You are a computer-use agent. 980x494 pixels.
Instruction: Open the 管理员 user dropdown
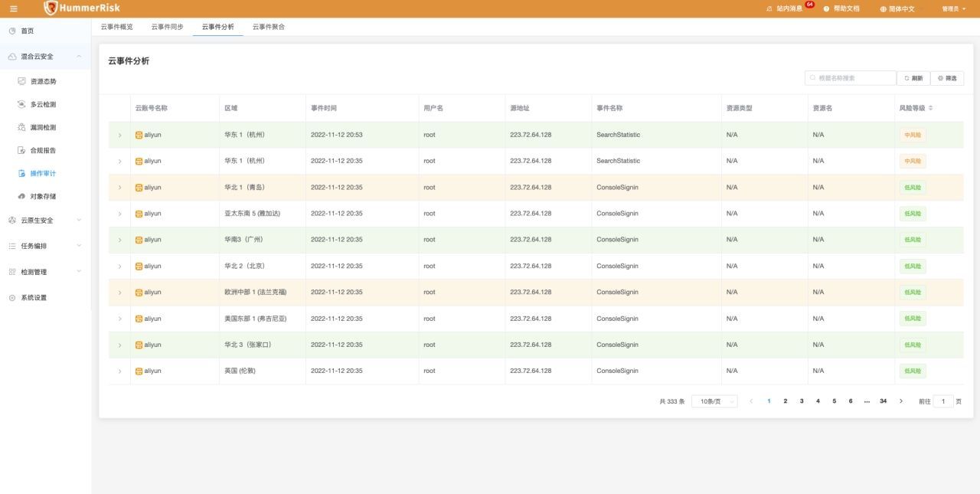[954, 8]
